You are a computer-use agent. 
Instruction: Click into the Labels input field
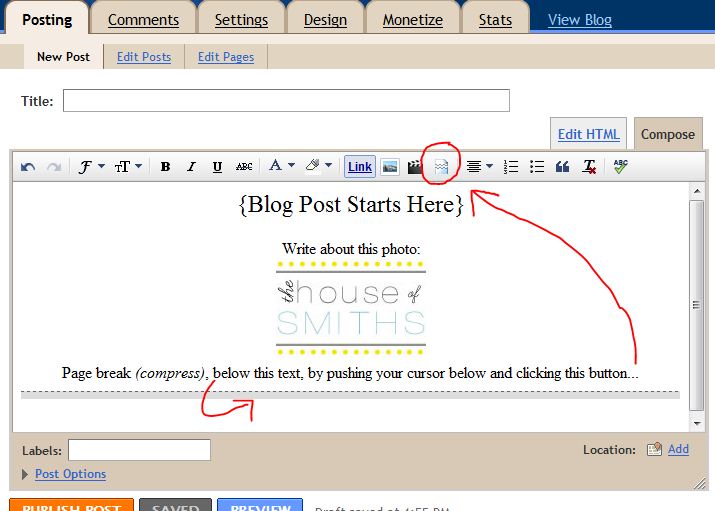(x=139, y=450)
